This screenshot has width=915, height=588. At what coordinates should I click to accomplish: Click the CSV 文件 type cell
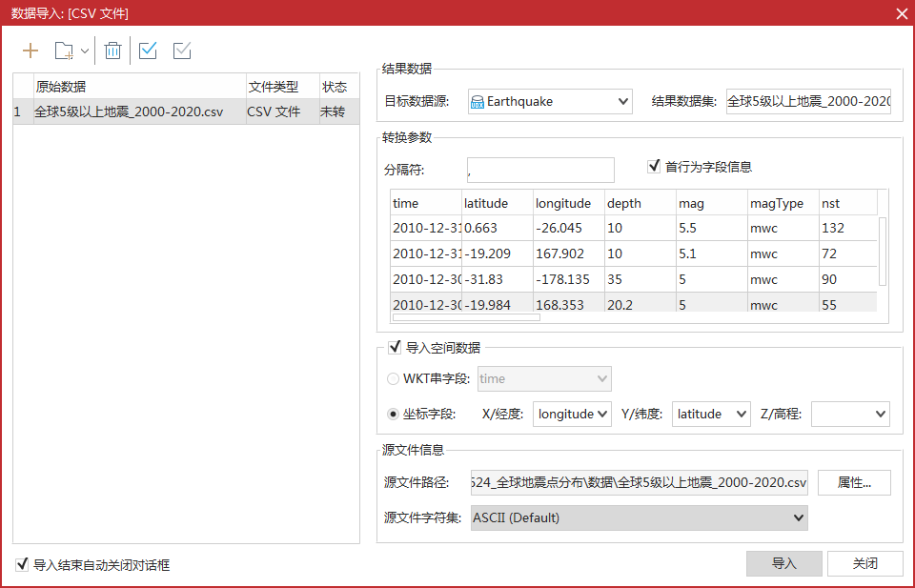282,112
